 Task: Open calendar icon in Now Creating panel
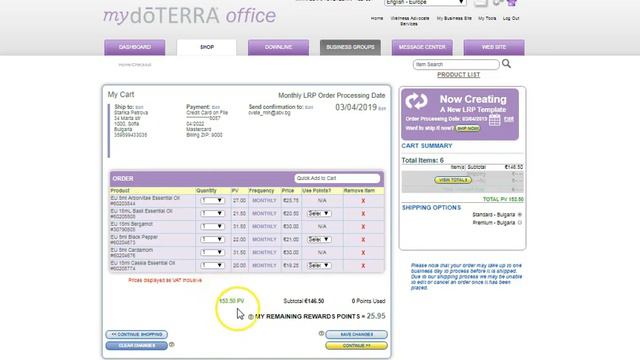click(x=495, y=120)
